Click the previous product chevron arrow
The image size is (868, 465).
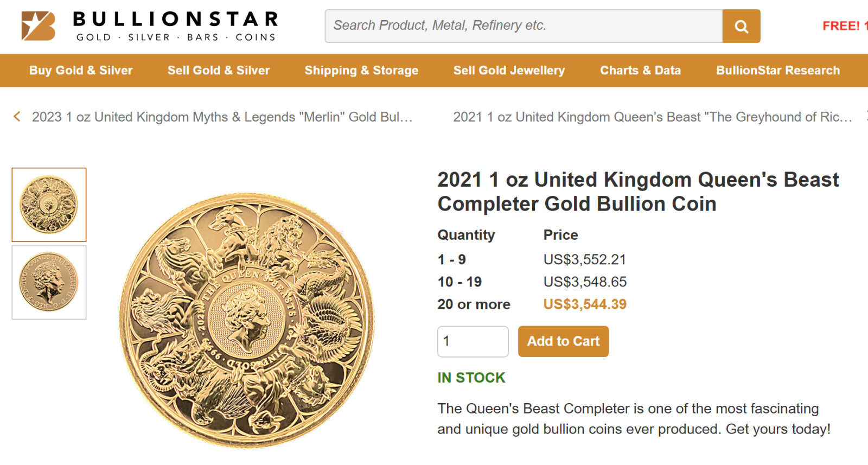pyautogui.click(x=17, y=117)
